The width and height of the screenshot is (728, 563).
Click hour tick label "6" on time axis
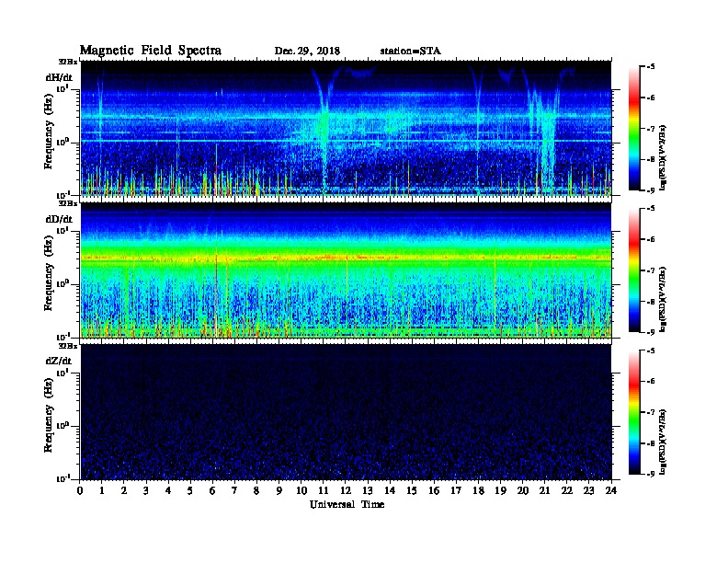point(212,490)
